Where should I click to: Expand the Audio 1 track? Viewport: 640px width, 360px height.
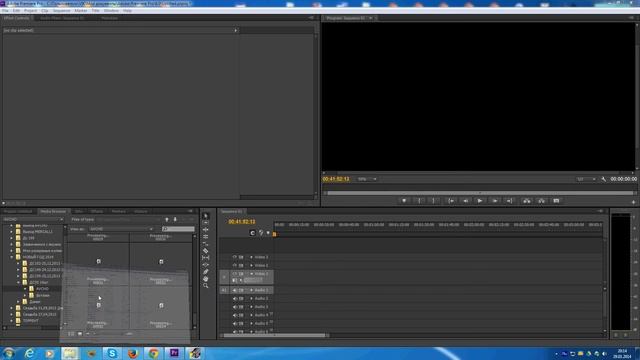click(251, 290)
